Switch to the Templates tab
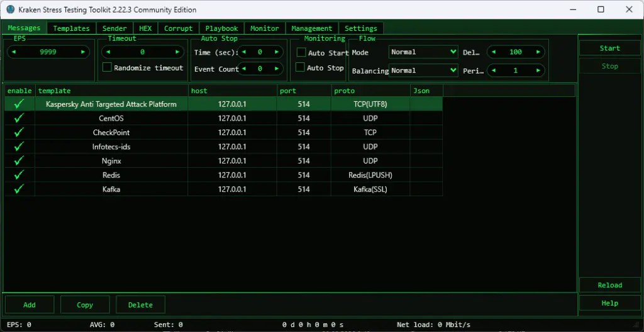The height and width of the screenshot is (332, 644). (72, 28)
